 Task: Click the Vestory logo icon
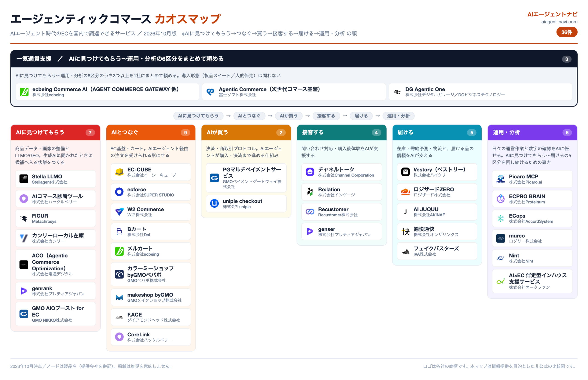click(x=405, y=172)
